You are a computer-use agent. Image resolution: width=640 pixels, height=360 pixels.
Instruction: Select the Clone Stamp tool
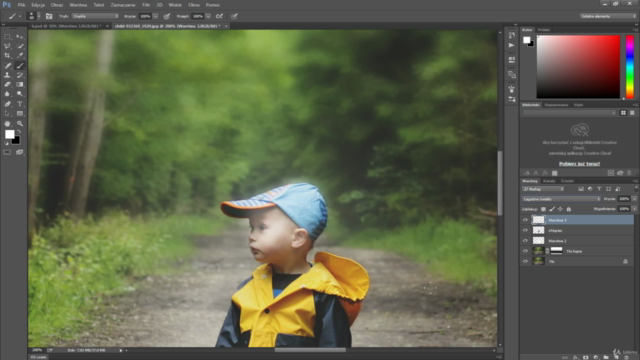pyautogui.click(x=7, y=75)
